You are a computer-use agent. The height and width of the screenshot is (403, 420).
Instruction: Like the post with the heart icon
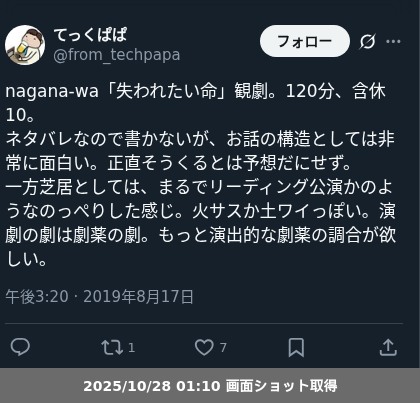pos(204,347)
